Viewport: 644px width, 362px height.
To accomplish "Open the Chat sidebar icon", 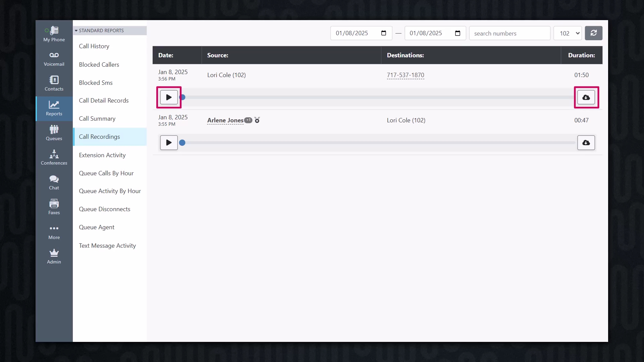I will click(x=54, y=182).
